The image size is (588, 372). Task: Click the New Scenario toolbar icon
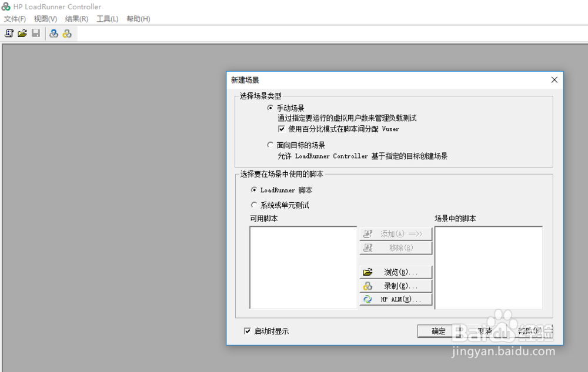tap(9, 33)
